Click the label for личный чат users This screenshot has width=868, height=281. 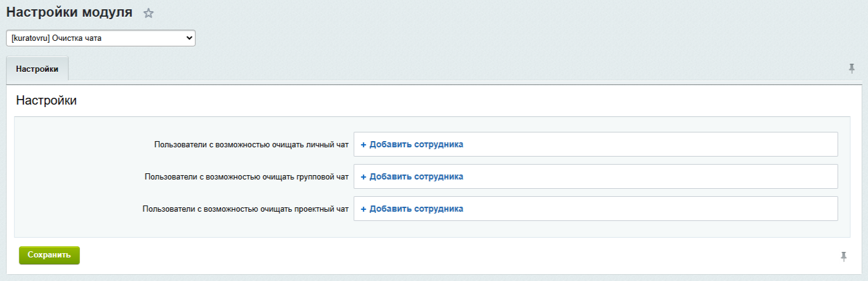point(252,145)
